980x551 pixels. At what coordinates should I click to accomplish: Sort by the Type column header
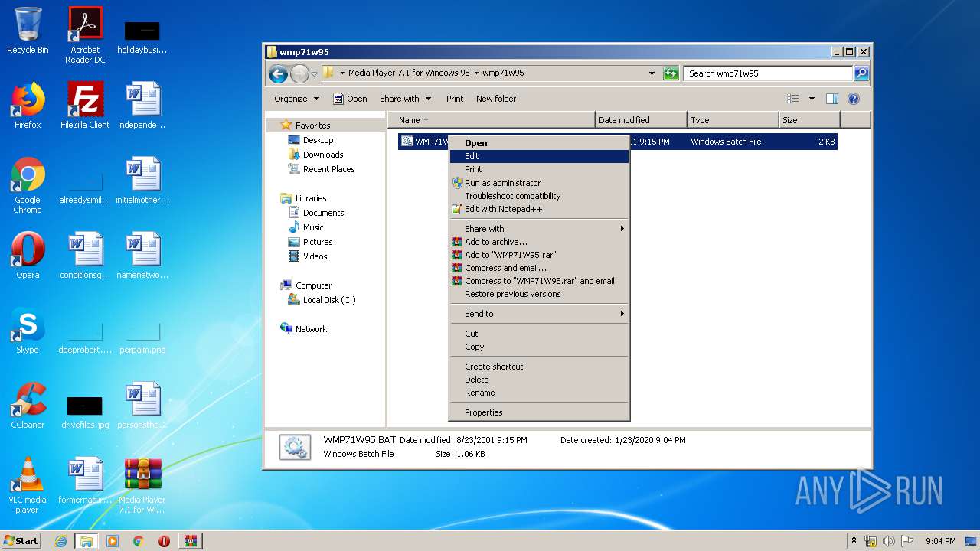[x=733, y=120]
